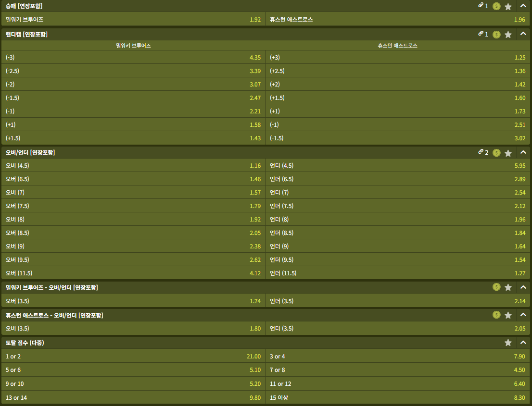Image resolution: width=532 pixels, height=406 pixels.
Task: Star the 휴스턴 애스트로스 - 오버/언더 market
Action: click(508, 315)
